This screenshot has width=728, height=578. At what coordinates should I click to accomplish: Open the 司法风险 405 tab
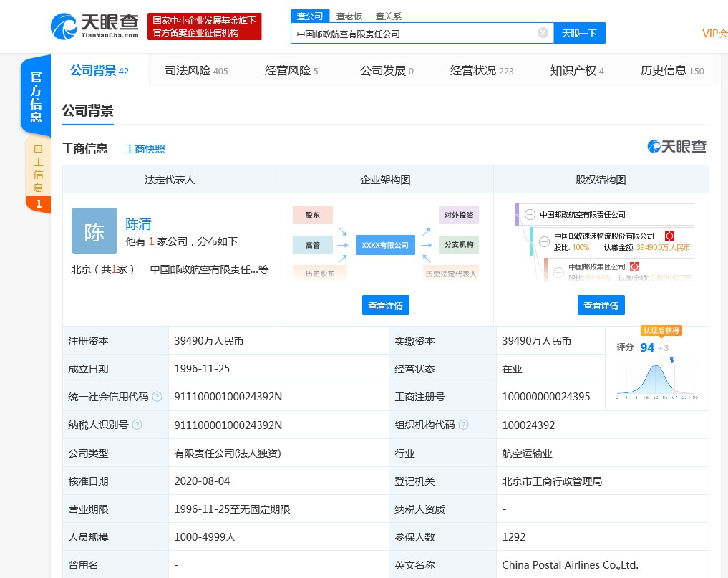(196, 71)
